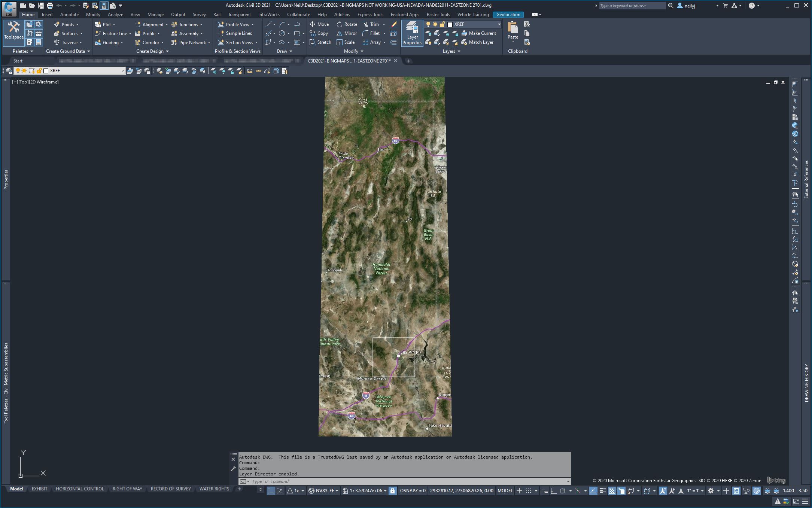Open the Toolspace palette
Viewport: 812px width, 508px height.
(x=14, y=32)
